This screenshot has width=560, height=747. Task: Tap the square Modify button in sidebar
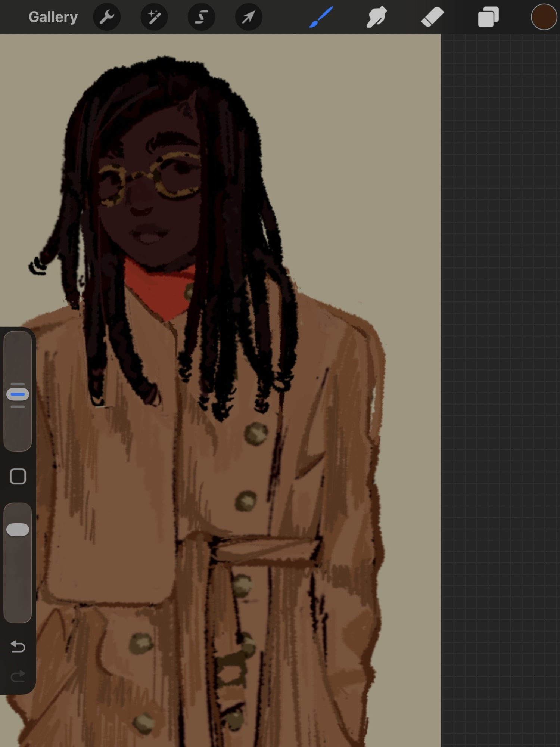click(18, 477)
